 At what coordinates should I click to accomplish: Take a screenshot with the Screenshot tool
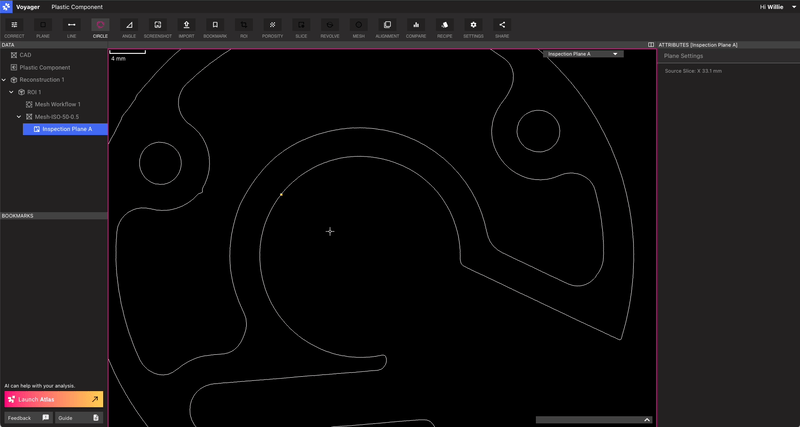pos(158,29)
